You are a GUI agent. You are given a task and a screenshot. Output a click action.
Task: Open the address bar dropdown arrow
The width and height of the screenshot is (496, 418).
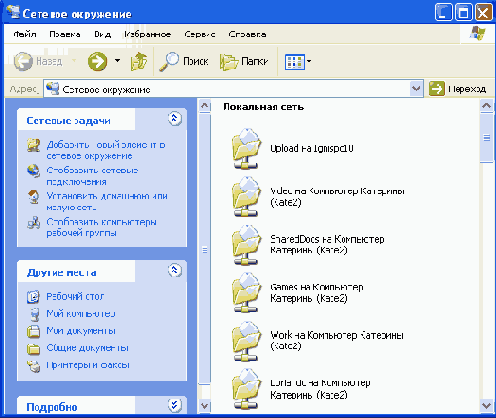(416, 89)
